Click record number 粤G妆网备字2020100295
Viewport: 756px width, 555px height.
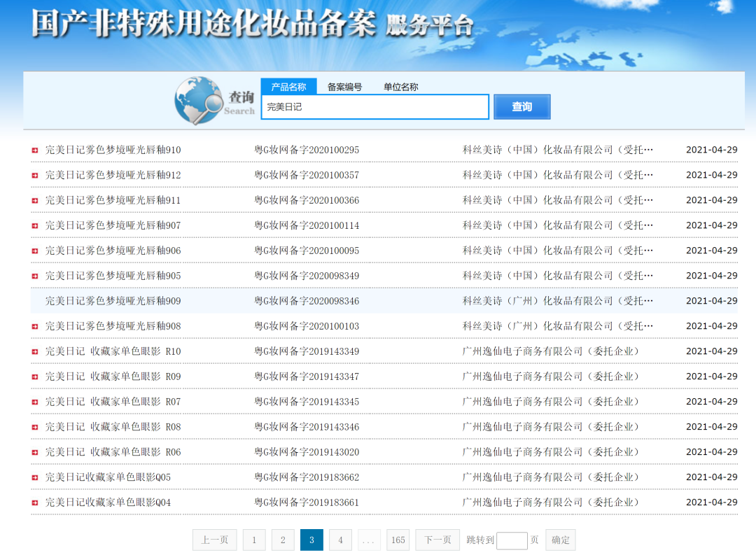coord(307,150)
